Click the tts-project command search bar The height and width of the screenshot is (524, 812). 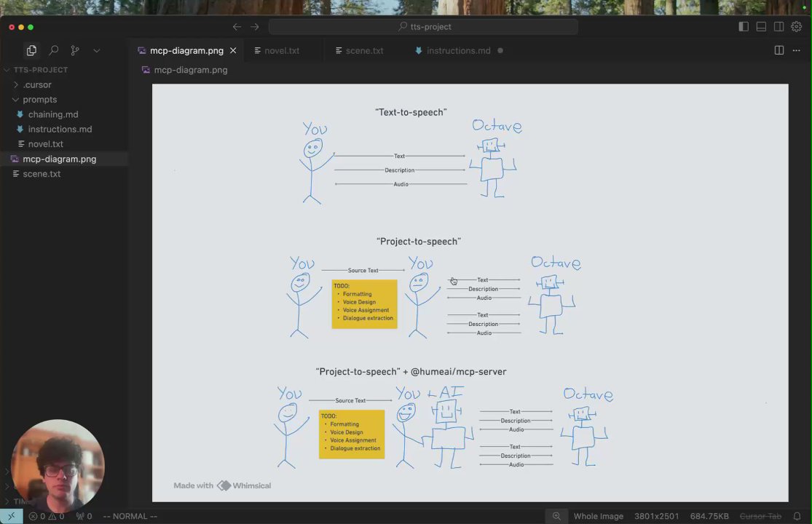(x=423, y=26)
